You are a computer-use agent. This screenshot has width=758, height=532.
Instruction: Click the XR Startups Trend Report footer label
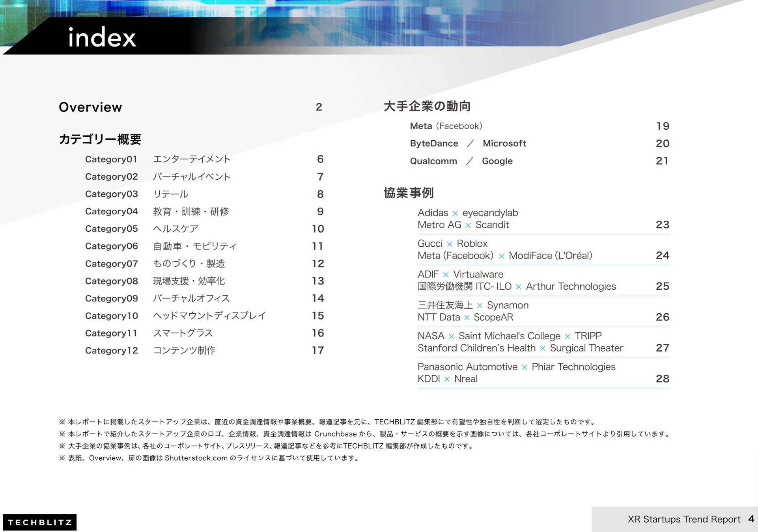684,519
